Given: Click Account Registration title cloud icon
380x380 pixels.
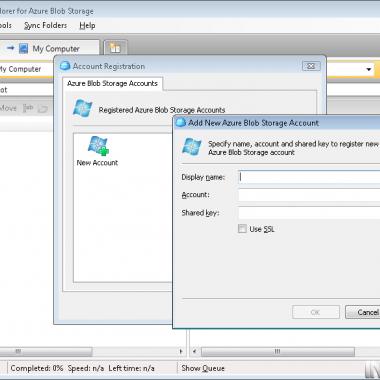Looking at the screenshot, I should coord(65,66).
